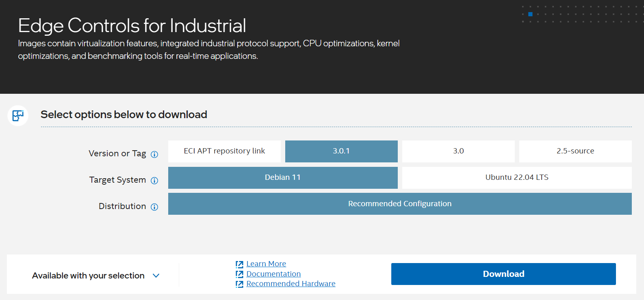Choose Debian 11 as target system

283,177
